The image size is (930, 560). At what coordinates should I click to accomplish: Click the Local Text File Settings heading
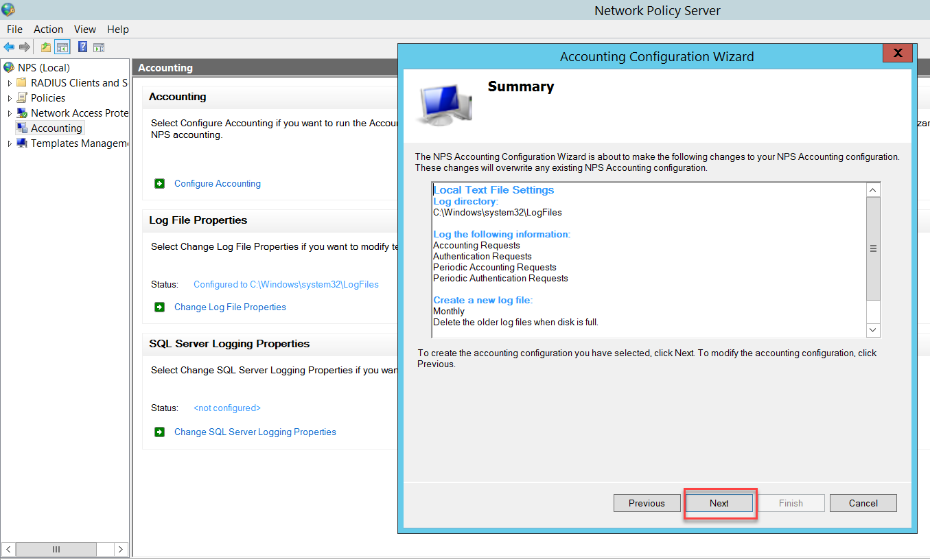click(x=493, y=190)
